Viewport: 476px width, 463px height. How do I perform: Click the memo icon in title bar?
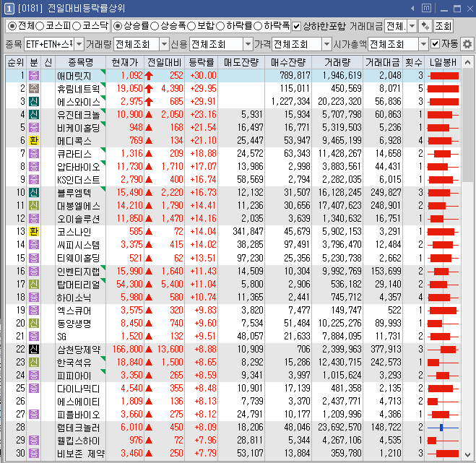tap(426, 8)
